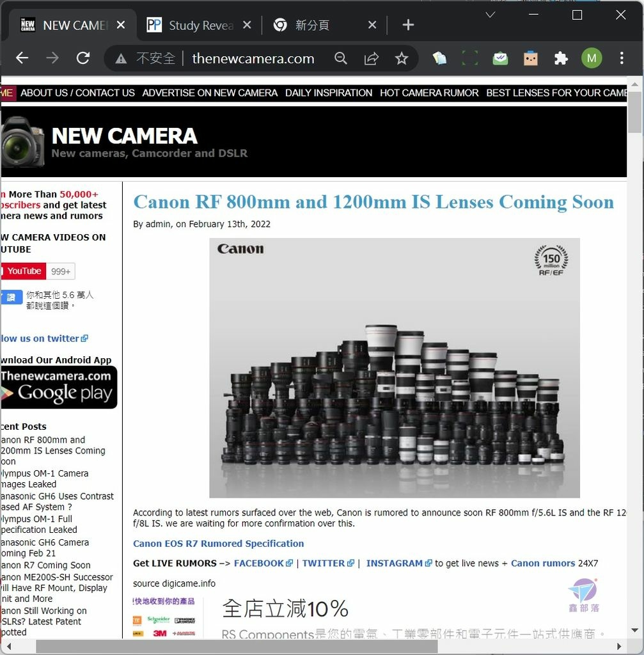
Task: Click the byline "By admin, on February 13th, 2022"
Action: pyautogui.click(x=201, y=225)
